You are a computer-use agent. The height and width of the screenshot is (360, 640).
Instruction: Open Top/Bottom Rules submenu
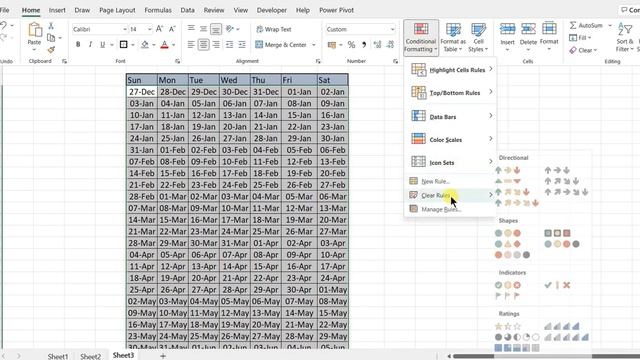pos(451,93)
